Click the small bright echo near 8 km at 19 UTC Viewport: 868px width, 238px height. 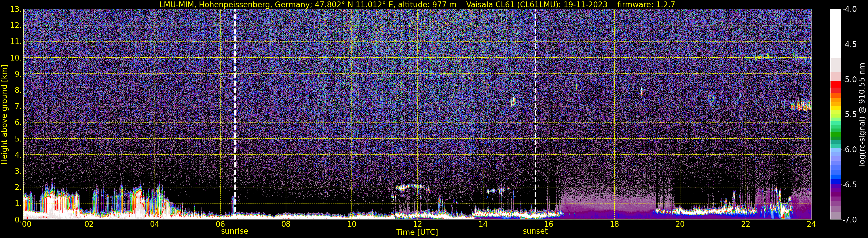tap(641, 91)
